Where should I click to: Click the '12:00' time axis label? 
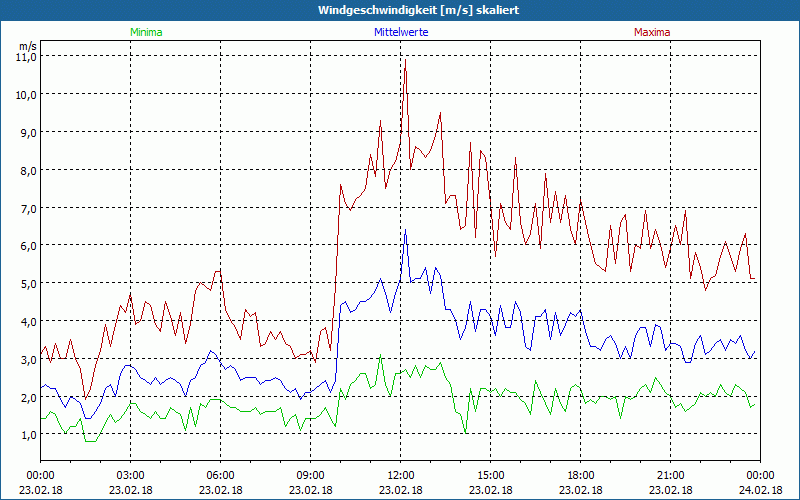(401, 476)
